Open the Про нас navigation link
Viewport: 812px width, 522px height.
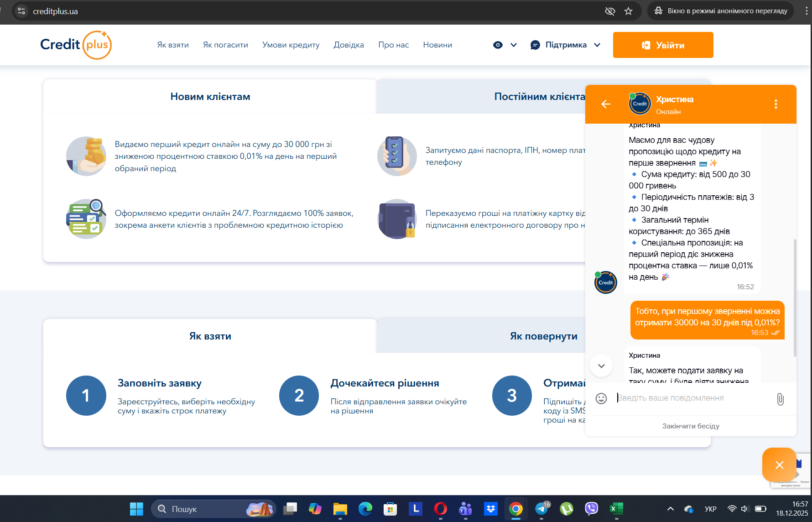394,45
